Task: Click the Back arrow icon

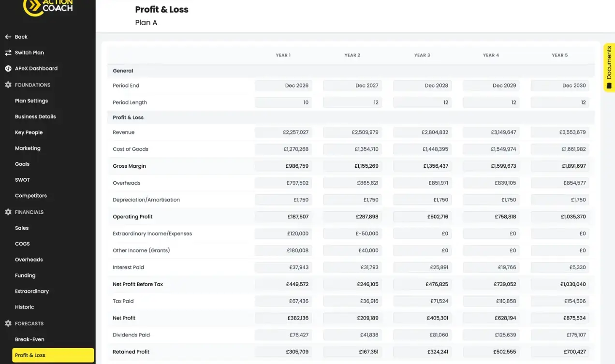Action: click(8, 37)
